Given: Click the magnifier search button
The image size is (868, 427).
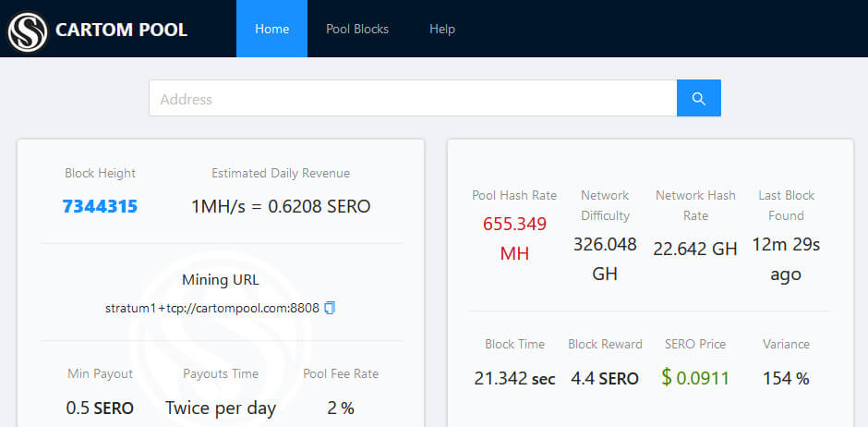Looking at the screenshot, I should [698, 98].
